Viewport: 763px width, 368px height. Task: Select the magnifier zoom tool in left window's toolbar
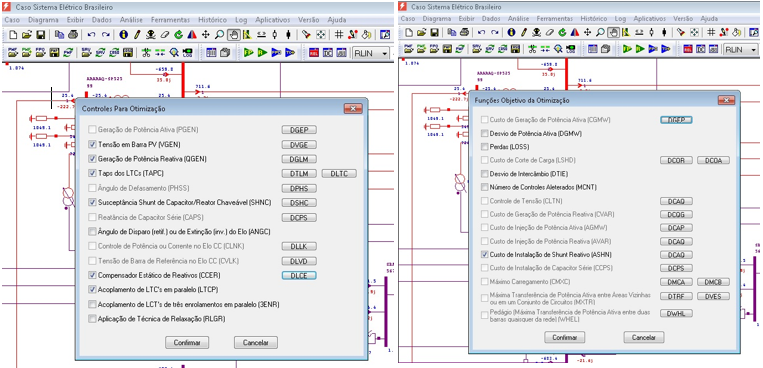(x=219, y=35)
